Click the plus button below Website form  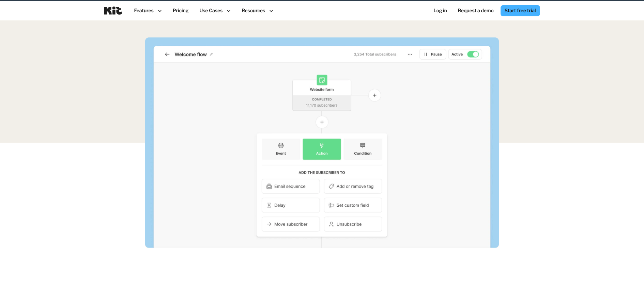(322, 122)
